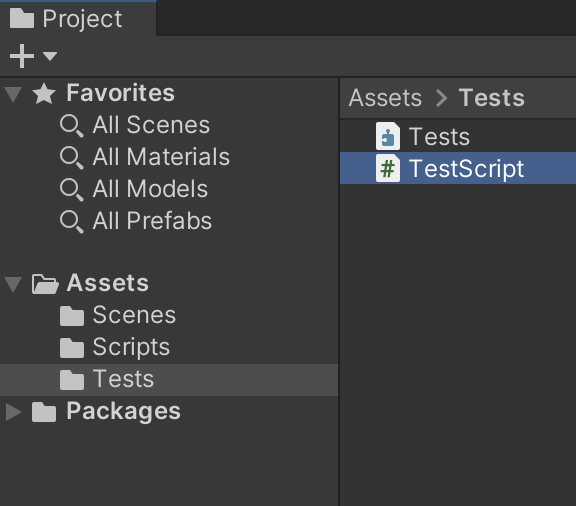Select the Tests assembly definition icon

388,136
